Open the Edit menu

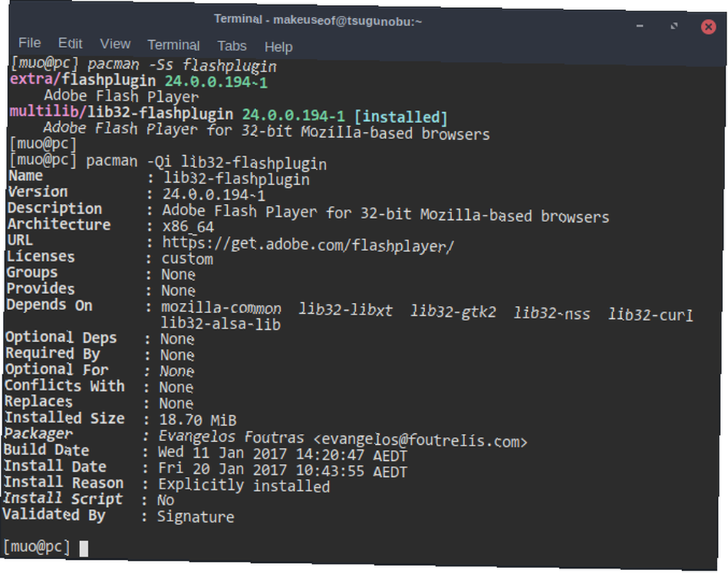tap(70, 43)
